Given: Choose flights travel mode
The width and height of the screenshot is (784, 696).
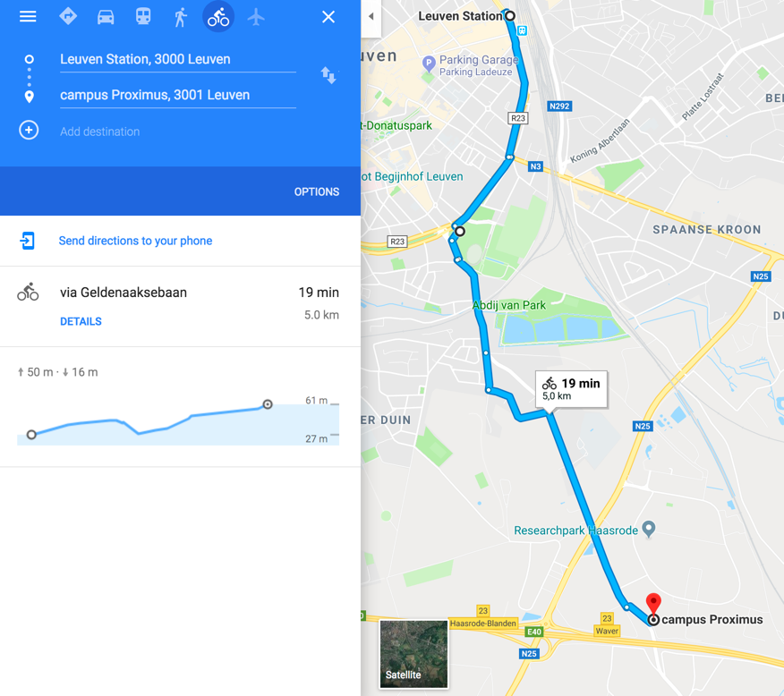Looking at the screenshot, I should [255, 18].
